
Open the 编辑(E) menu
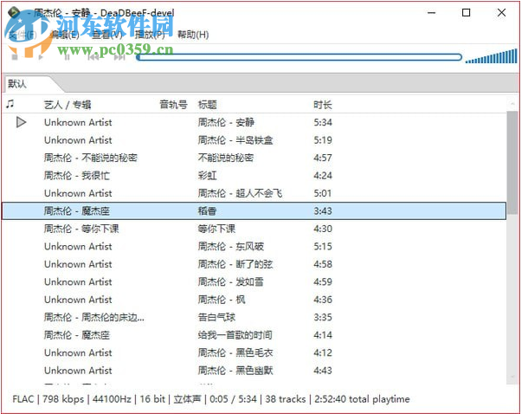[65, 35]
